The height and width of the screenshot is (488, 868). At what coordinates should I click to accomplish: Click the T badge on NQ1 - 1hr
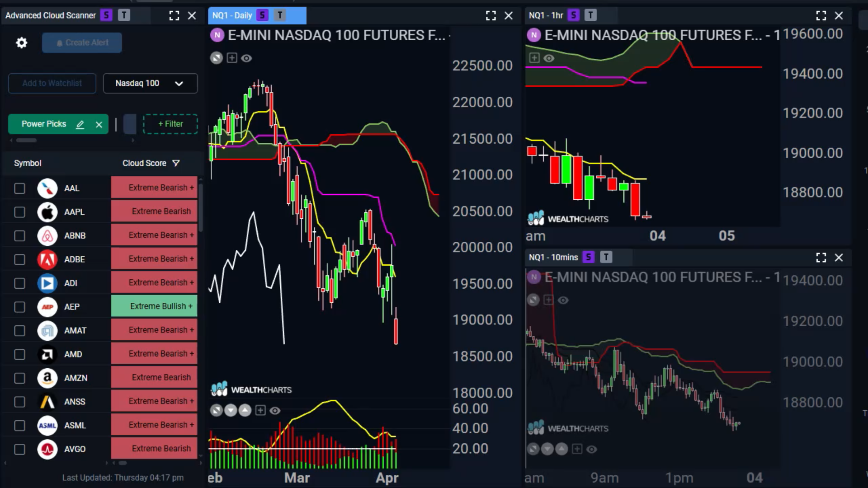590,15
